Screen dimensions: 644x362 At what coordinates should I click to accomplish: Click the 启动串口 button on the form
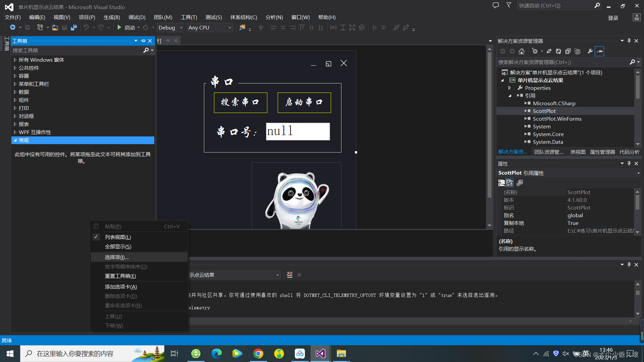pos(304,103)
